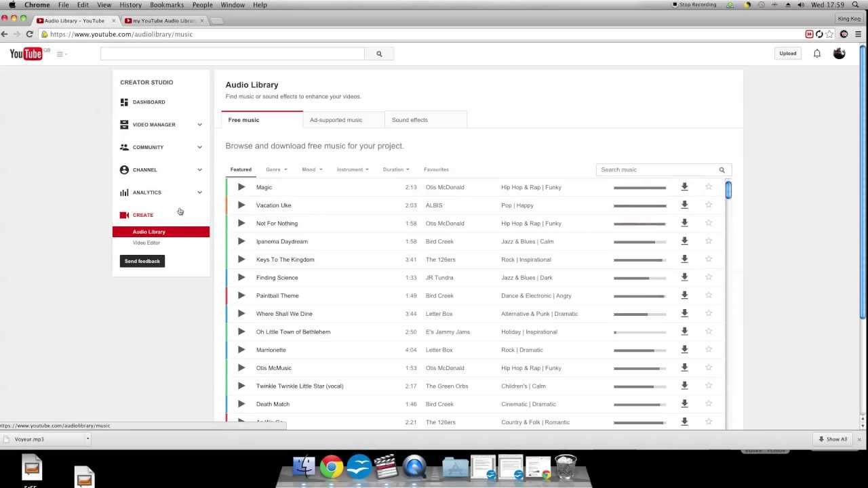Image resolution: width=868 pixels, height=488 pixels.
Task: Open the Video Editor link
Action: 146,243
